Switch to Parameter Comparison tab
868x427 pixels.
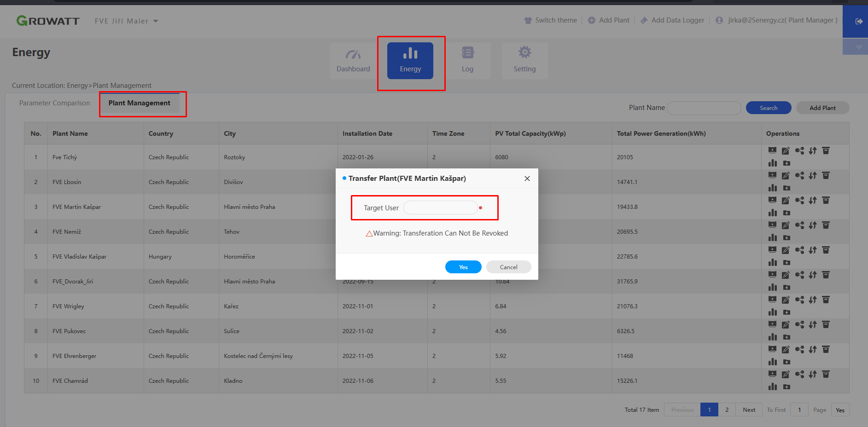tap(54, 103)
